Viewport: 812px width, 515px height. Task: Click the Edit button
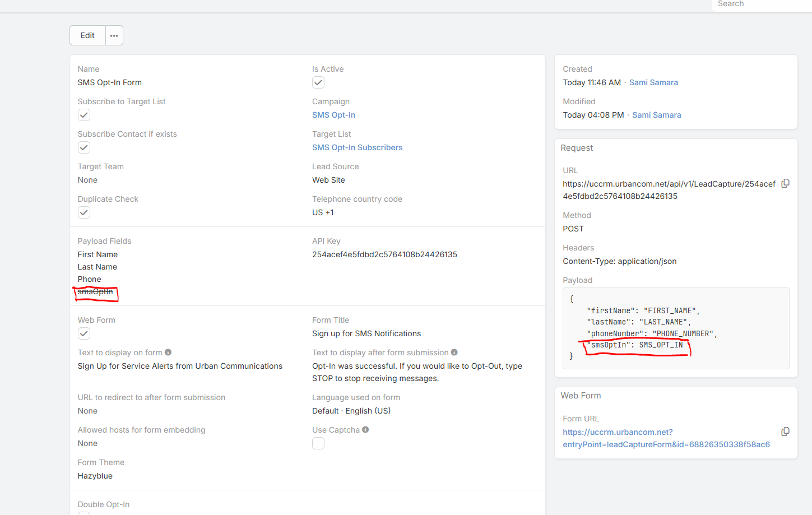click(x=87, y=35)
